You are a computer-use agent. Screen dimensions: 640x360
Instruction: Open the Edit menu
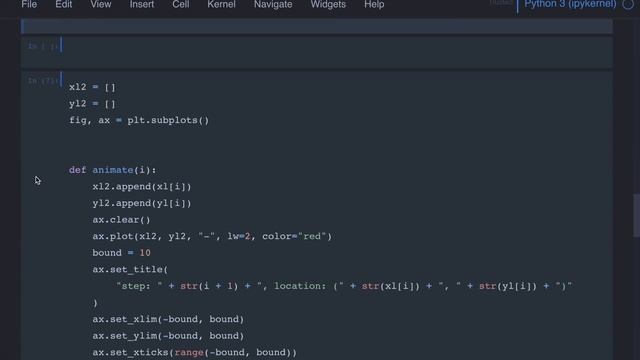[64, 4]
